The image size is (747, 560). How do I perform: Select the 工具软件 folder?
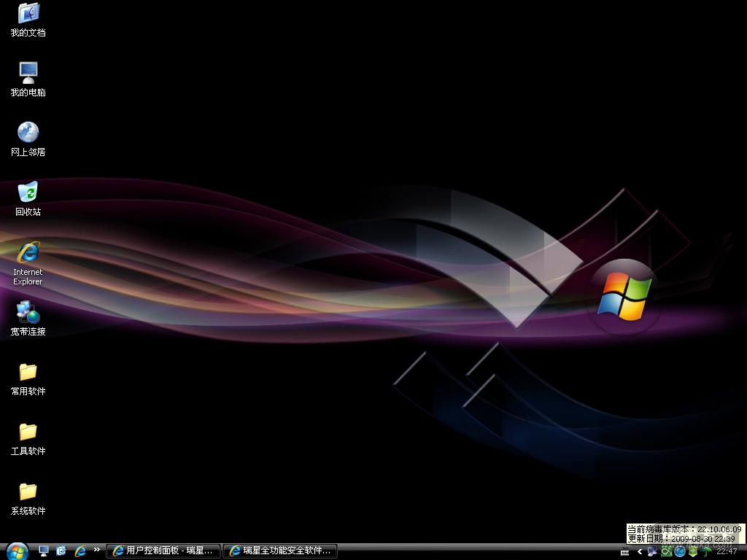(x=28, y=438)
